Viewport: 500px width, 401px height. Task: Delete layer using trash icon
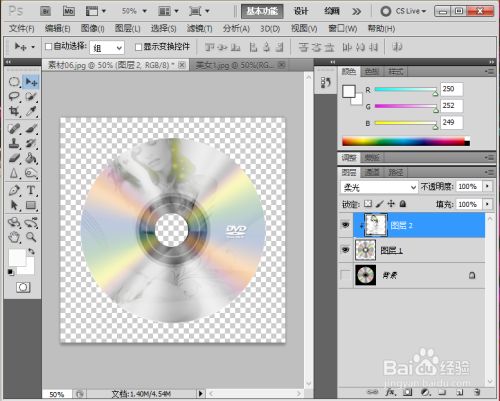(477, 392)
